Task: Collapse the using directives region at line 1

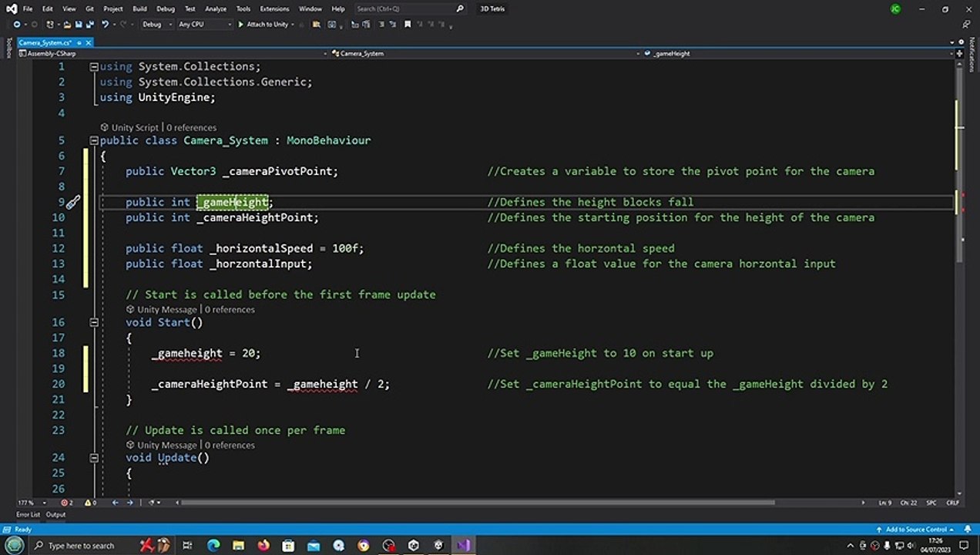Action: tap(93, 66)
